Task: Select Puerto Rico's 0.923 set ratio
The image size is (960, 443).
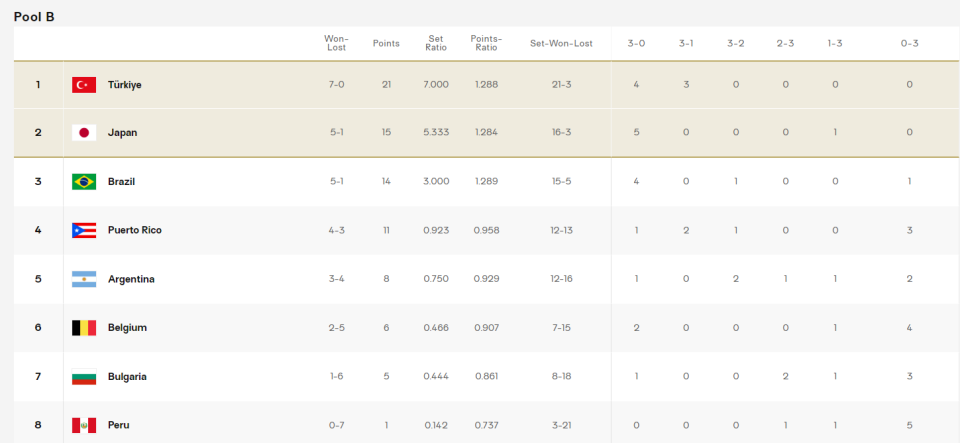Action: 436,230
